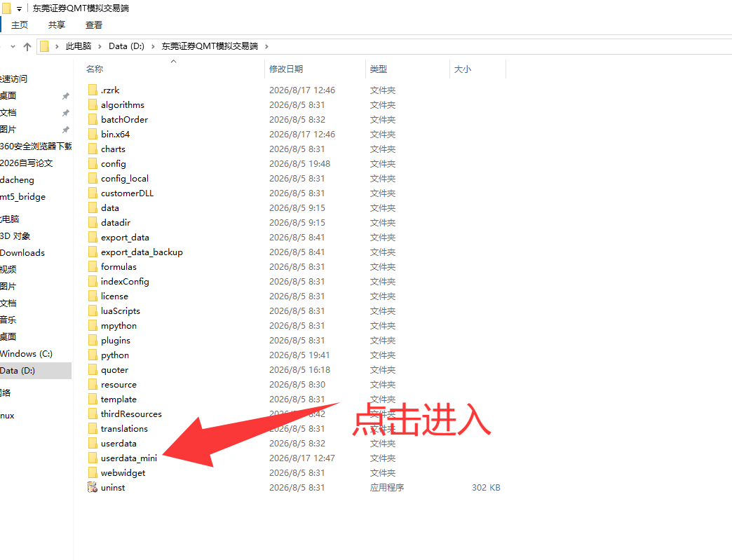Click the up-one-level arrow button
732x560 pixels.
[x=27, y=47]
